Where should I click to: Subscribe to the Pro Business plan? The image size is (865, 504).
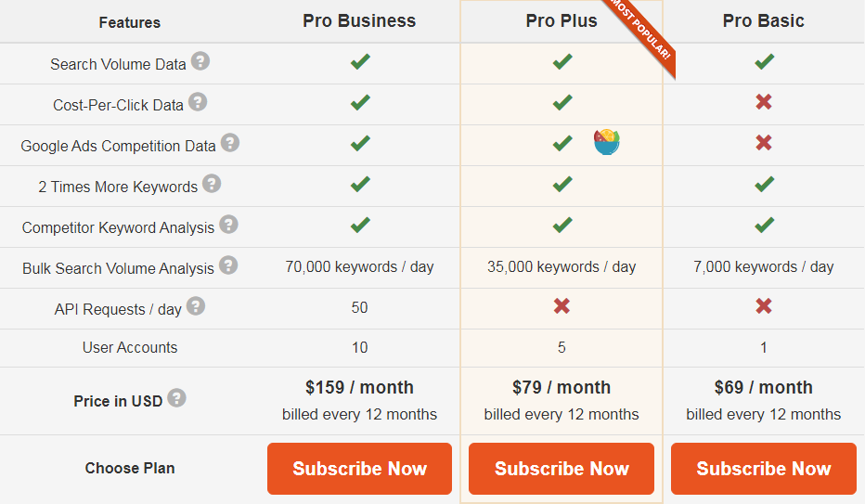(x=360, y=468)
